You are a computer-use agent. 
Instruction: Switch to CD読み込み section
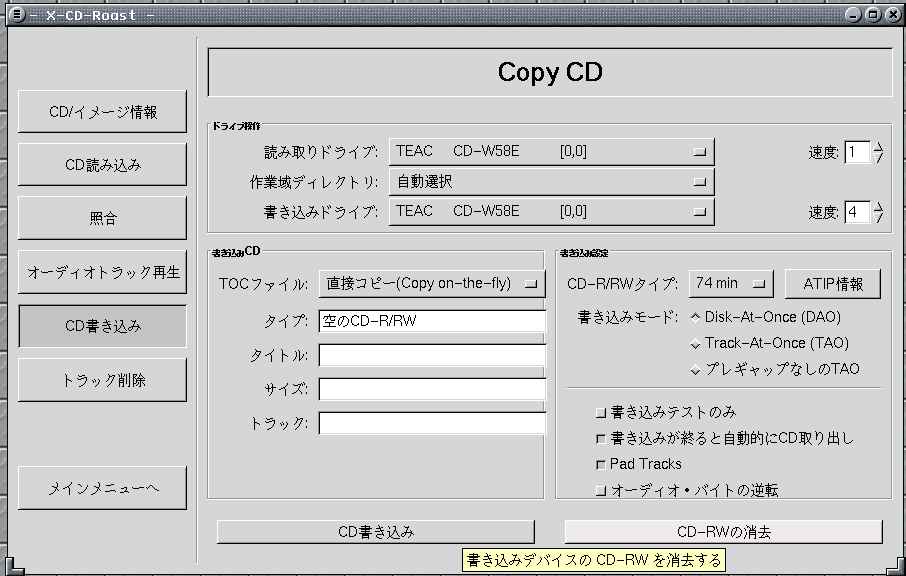(x=102, y=165)
